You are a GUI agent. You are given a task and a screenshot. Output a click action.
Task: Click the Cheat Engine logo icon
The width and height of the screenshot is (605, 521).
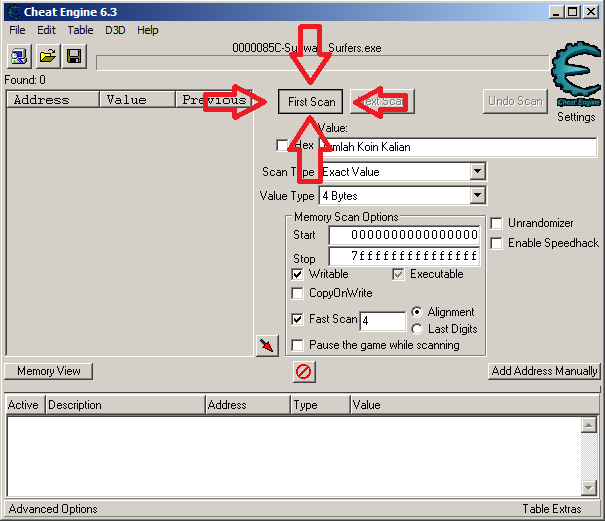click(576, 73)
